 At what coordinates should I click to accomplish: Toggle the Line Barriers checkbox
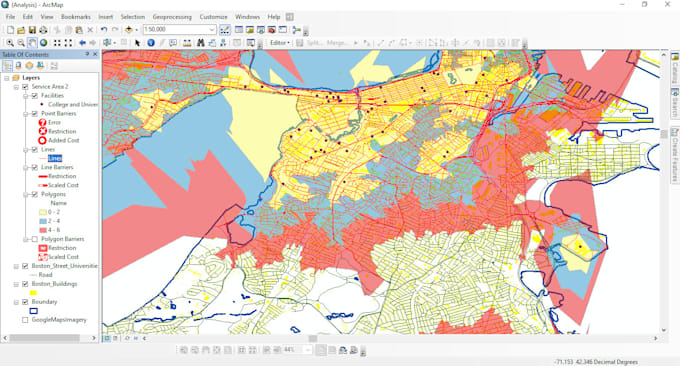[35, 167]
